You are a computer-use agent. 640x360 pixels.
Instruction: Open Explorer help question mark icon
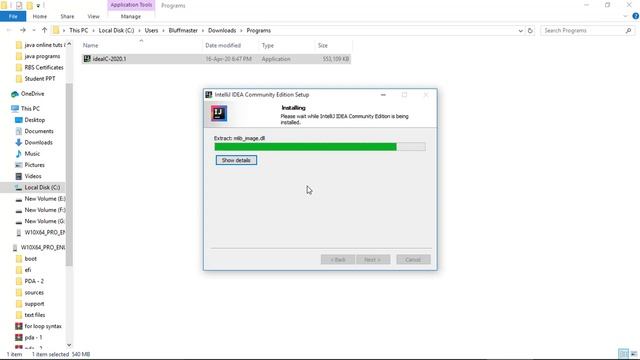point(636,16)
